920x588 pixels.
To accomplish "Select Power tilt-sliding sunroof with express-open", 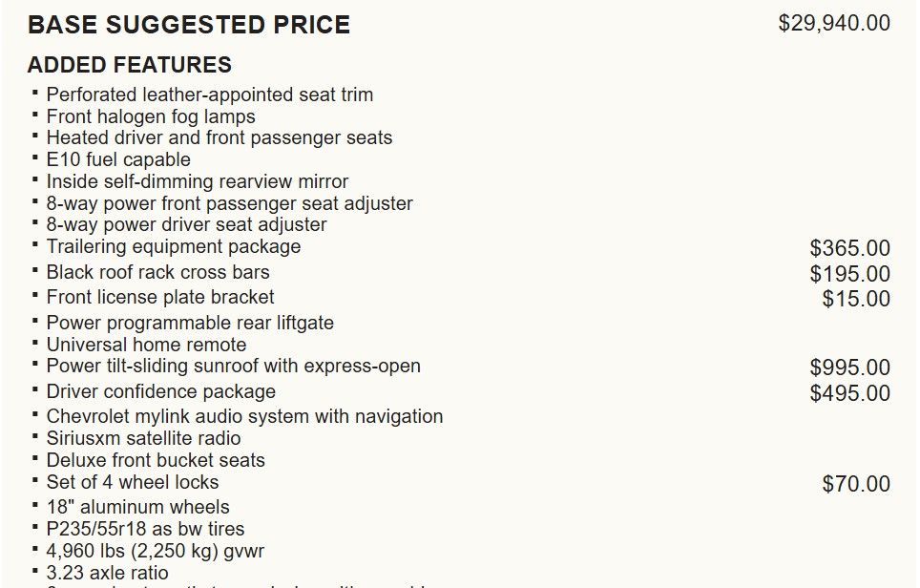I will click(234, 366).
